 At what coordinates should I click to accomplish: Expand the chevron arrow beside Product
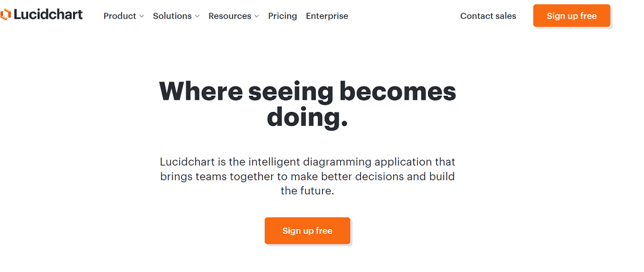tap(142, 16)
